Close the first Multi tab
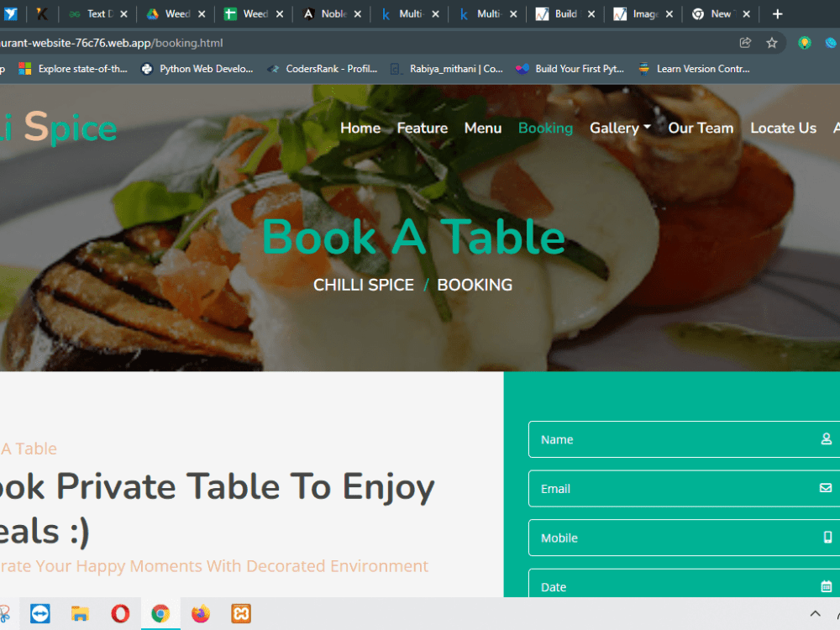840x630 pixels. click(x=435, y=14)
